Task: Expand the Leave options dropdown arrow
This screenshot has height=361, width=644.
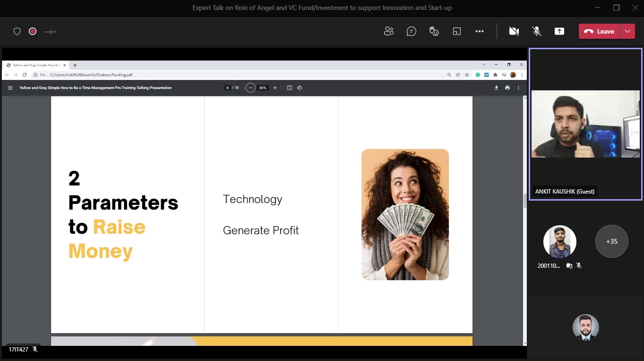Action: coord(627,31)
